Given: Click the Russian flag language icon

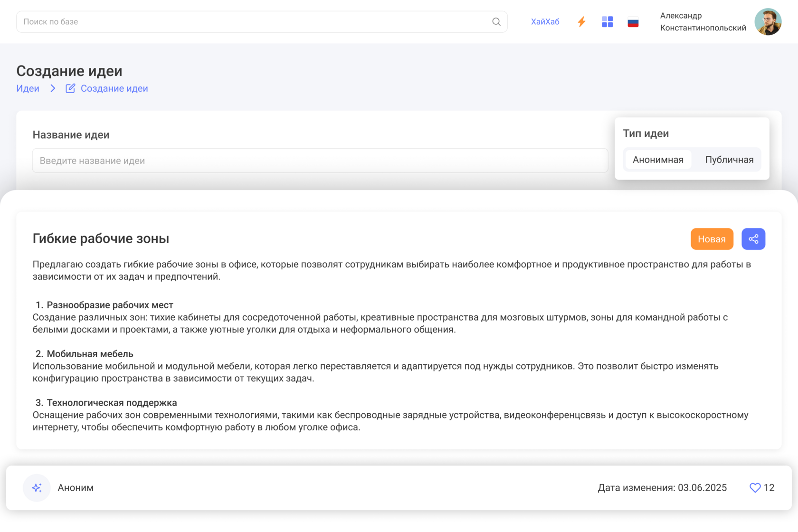Looking at the screenshot, I should pos(633,22).
